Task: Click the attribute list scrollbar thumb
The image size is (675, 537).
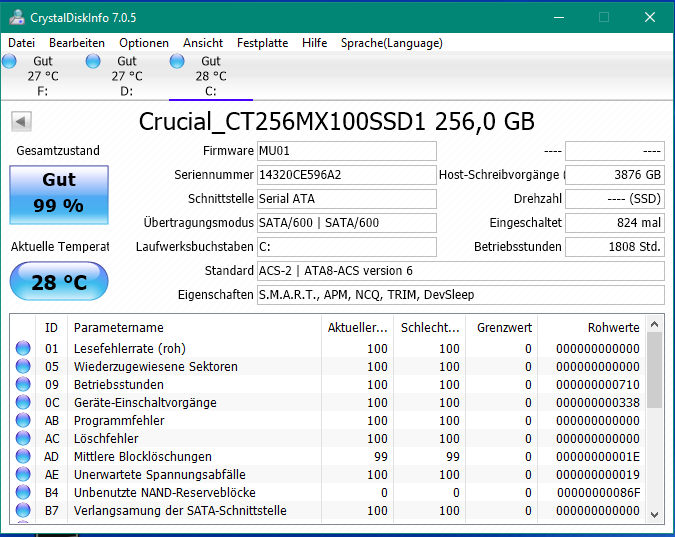Action: 655,370
